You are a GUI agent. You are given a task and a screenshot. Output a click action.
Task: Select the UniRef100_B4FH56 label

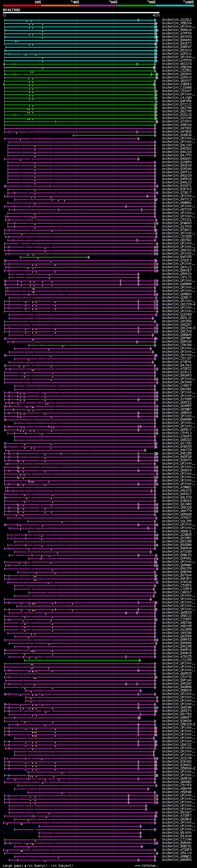[177, 101]
